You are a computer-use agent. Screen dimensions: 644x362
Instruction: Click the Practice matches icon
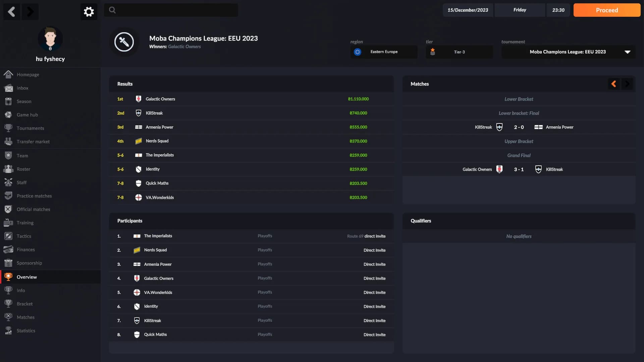pos(8,196)
